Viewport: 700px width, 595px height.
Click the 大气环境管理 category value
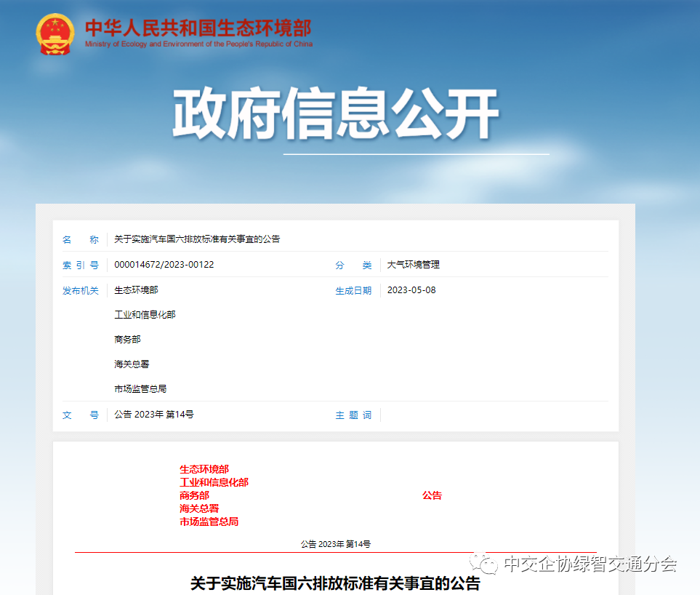413,265
